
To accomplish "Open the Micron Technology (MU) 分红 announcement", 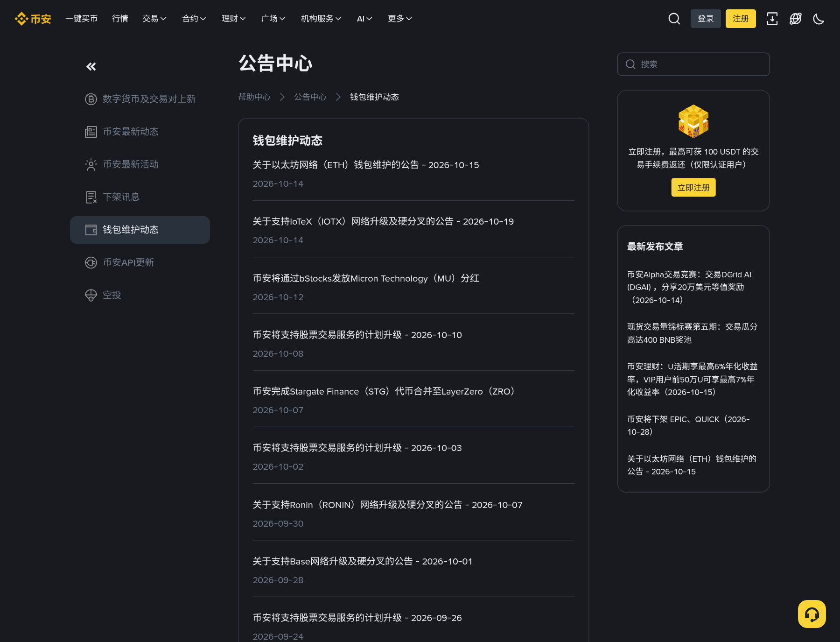I will tap(366, 278).
